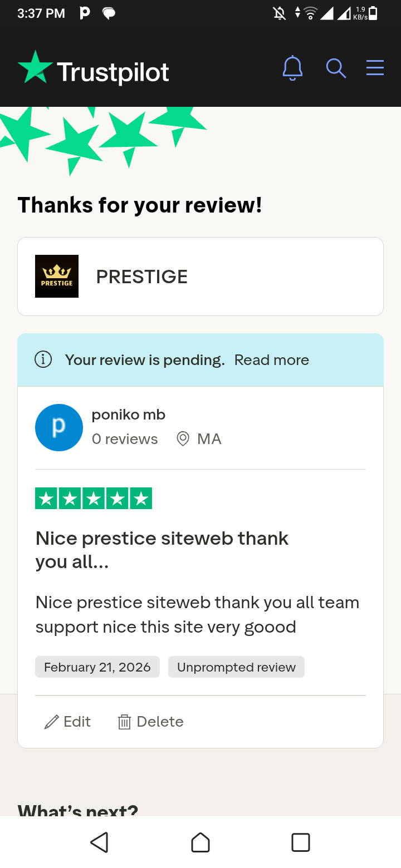Open the hamburger menu
Image resolution: width=401 pixels, height=868 pixels.
[375, 68]
